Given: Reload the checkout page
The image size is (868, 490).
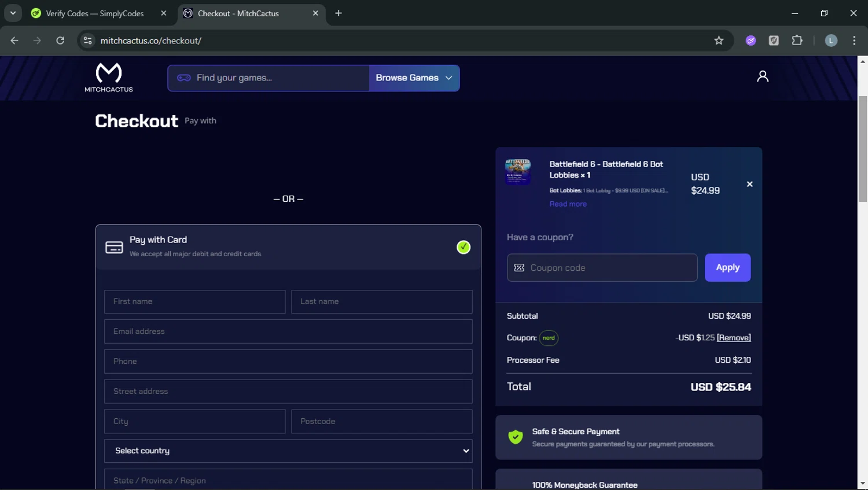Looking at the screenshot, I should click(60, 40).
